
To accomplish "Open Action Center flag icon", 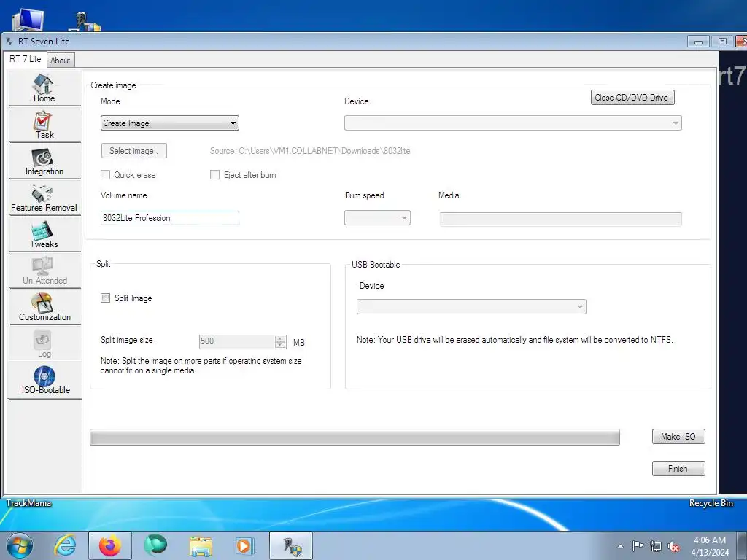I will click(638, 546).
